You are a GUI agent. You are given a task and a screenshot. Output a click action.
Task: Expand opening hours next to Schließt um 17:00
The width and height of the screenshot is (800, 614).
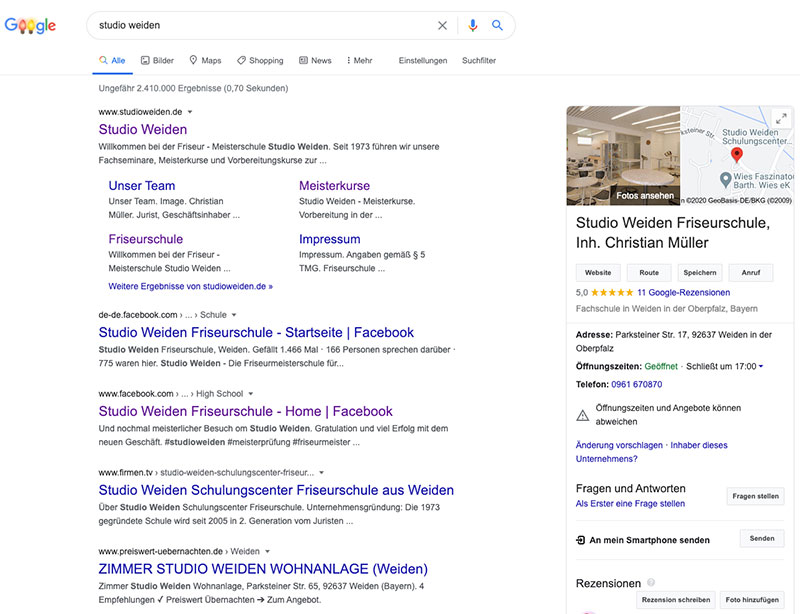[x=761, y=366]
